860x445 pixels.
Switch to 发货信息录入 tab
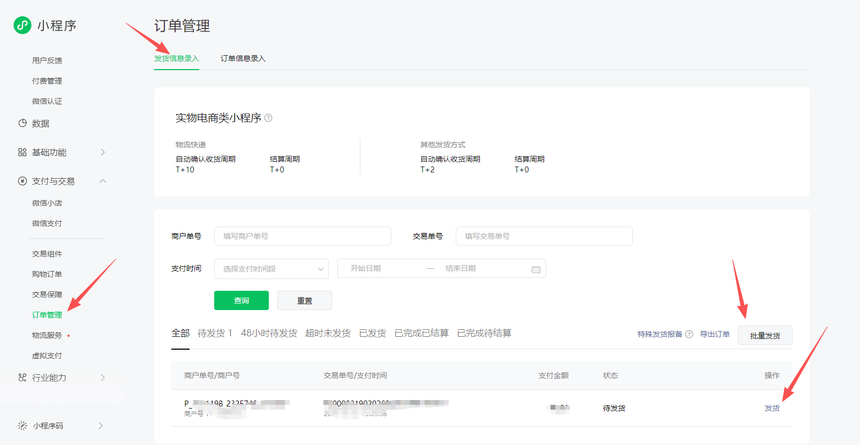[x=177, y=58]
